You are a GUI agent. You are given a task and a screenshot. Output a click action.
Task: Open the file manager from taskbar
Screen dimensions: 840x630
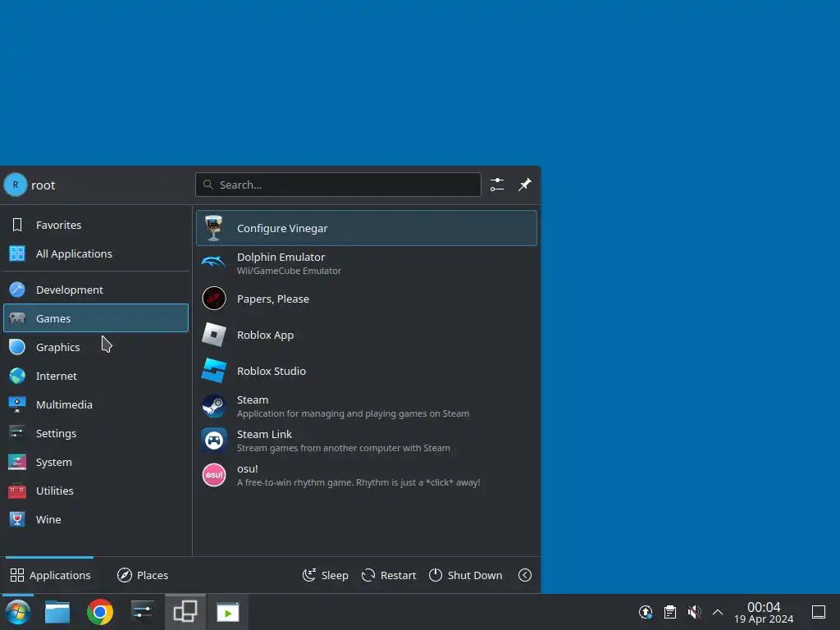(x=57, y=612)
